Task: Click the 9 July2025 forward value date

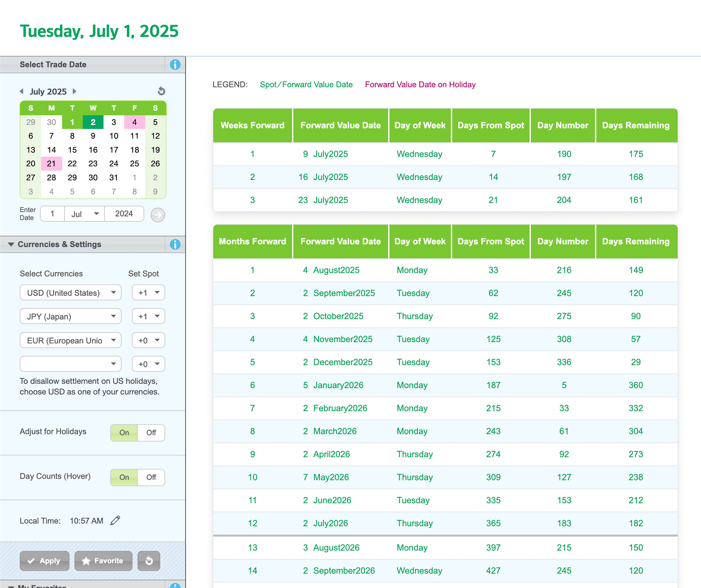Action: (325, 154)
